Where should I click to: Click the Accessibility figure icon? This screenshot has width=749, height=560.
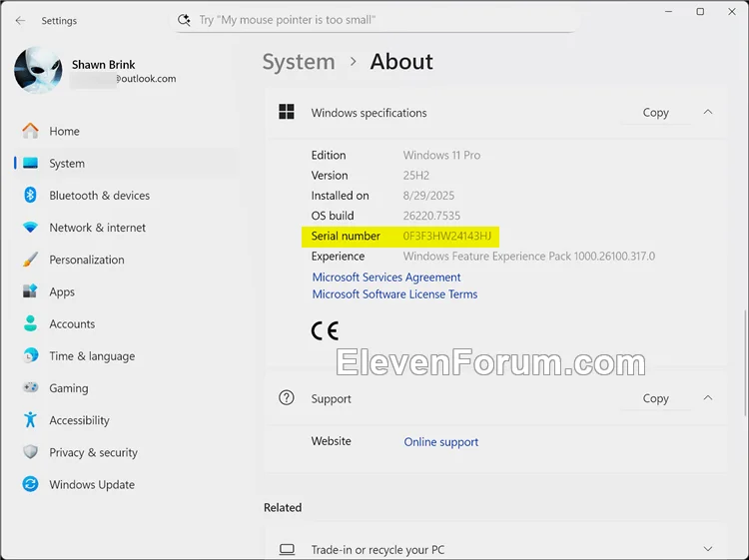pos(30,419)
